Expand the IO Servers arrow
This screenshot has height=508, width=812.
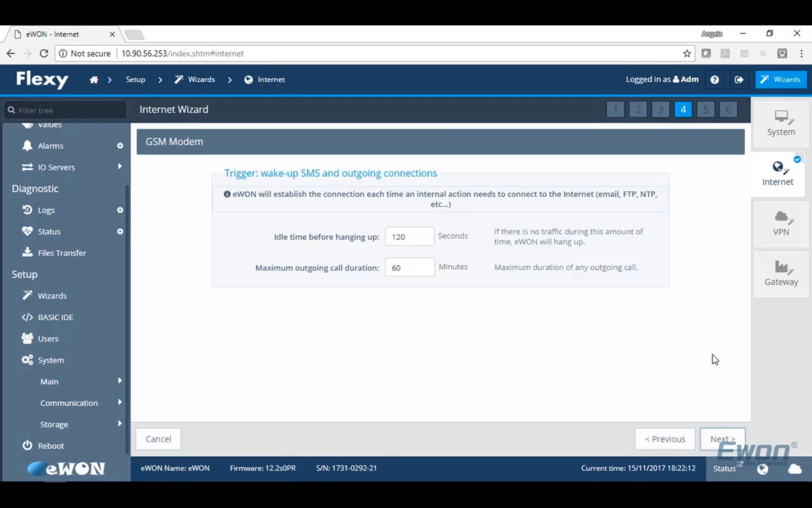click(x=120, y=166)
